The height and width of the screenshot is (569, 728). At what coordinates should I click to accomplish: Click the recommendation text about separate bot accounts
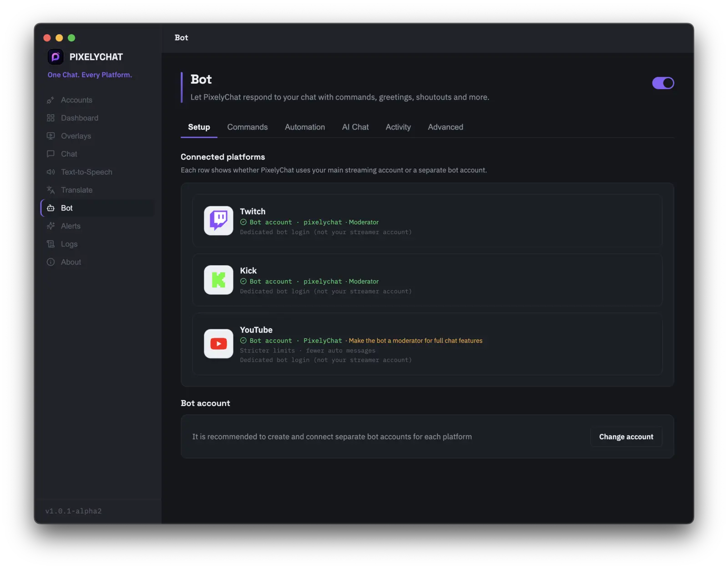click(332, 437)
